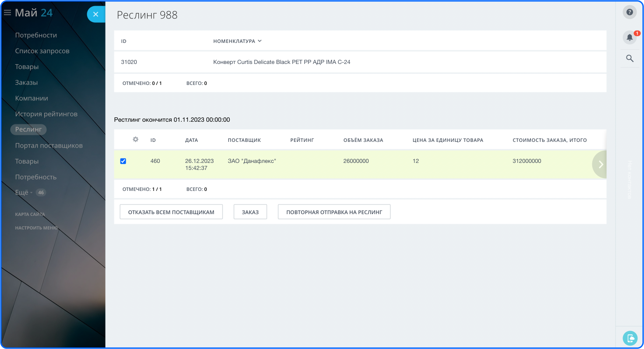
Task: Click the Конверт Curtis Delicate Black item name
Action: coord(282,62)
